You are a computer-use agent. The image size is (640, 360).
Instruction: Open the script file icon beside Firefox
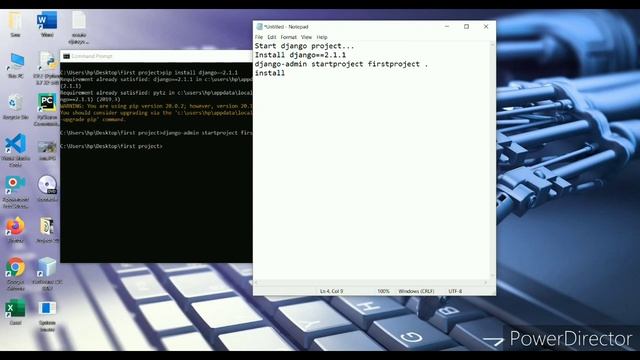(47, 227)
